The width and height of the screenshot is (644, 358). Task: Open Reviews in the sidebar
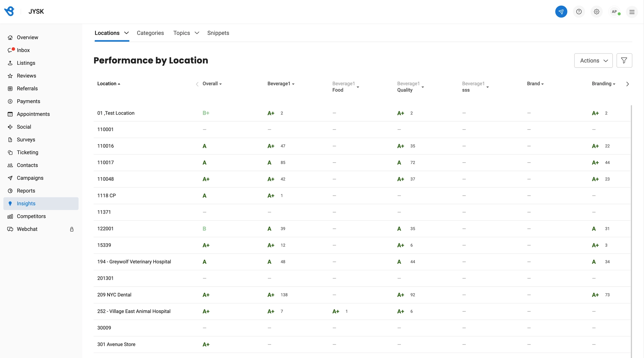tap(41, 76)
